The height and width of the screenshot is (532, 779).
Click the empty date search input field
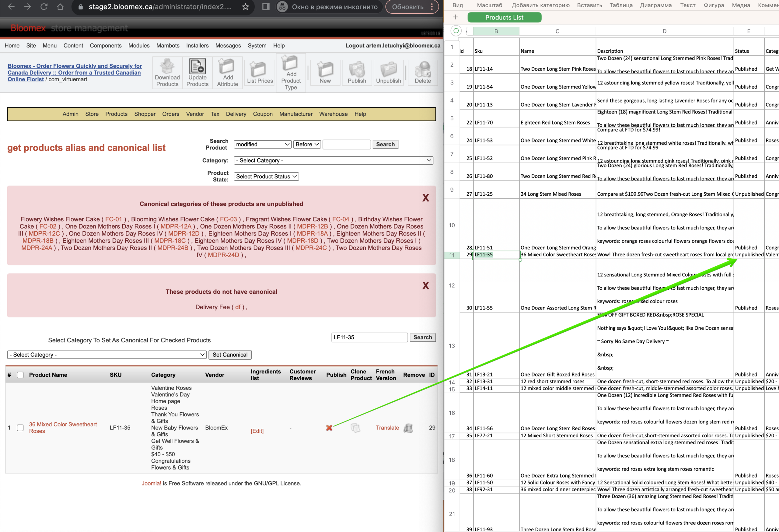[347, 144]
